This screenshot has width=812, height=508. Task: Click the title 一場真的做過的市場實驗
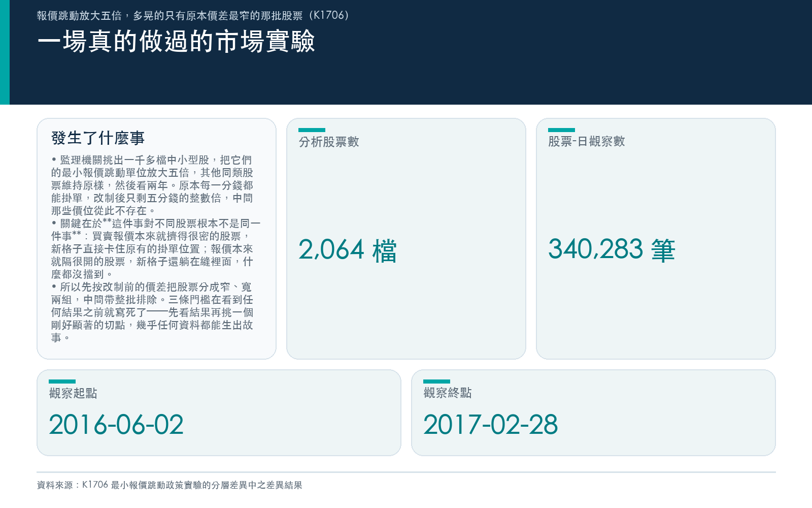point(176,42)
